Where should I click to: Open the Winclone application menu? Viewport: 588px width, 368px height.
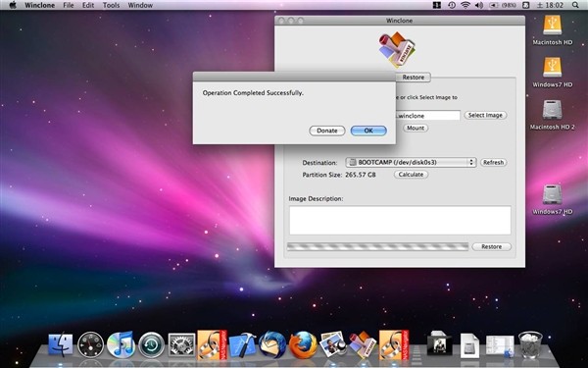point(39,5)
